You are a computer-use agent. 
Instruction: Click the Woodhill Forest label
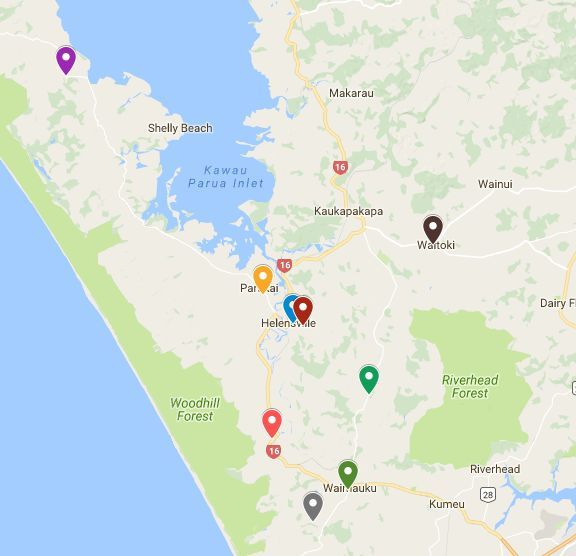click(195, 409)
